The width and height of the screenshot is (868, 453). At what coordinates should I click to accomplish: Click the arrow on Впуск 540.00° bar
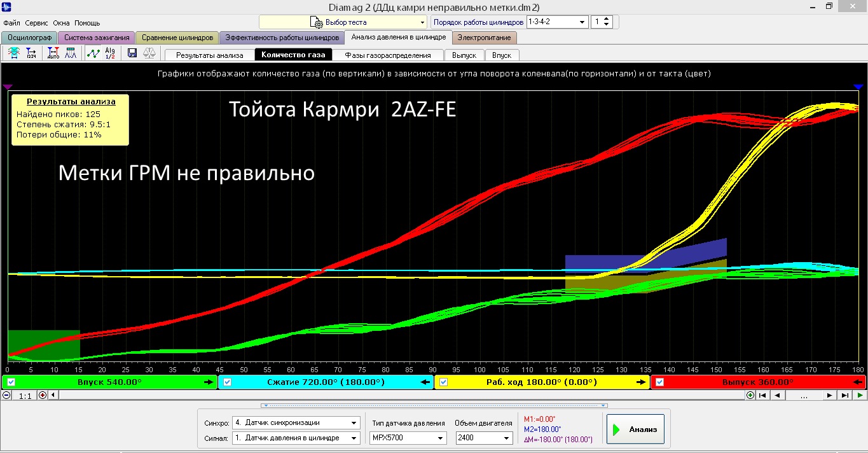pos(209,382)
